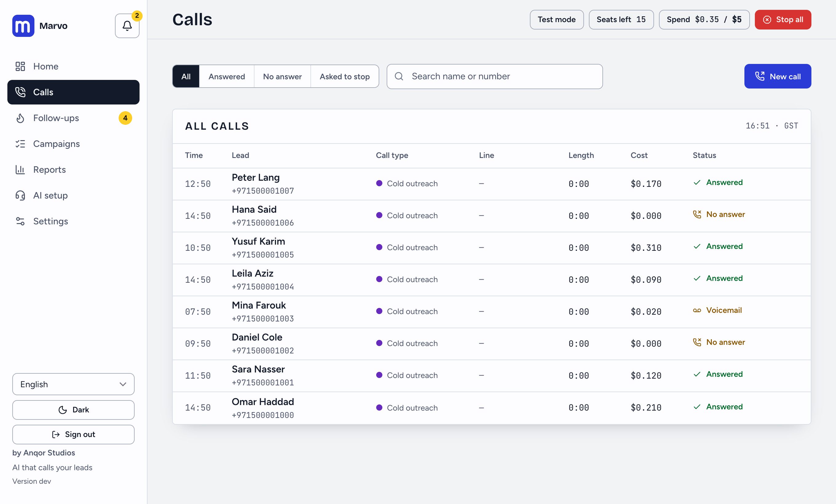
Task: Open the Reports page
Action: tap(73, 170)
